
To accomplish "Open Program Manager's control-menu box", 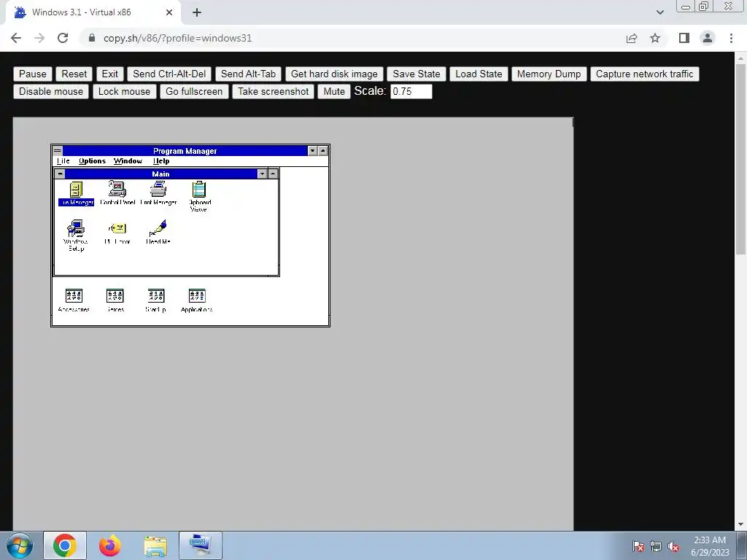I will [58, 150].
